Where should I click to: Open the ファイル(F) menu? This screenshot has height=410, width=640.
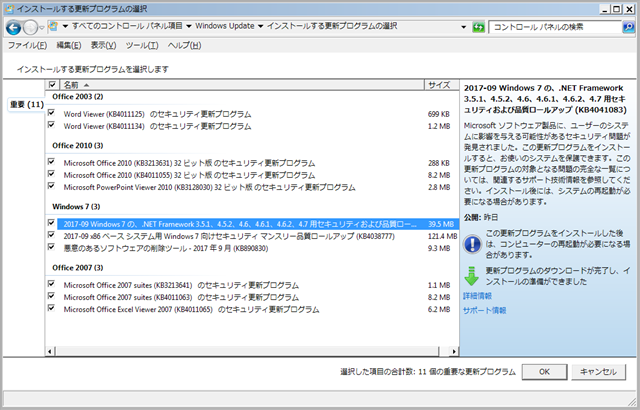(x=27, y=45)
